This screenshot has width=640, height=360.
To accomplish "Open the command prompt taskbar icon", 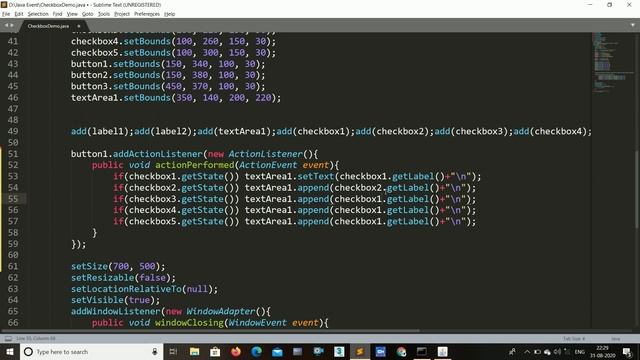I will tap(422, 351).
